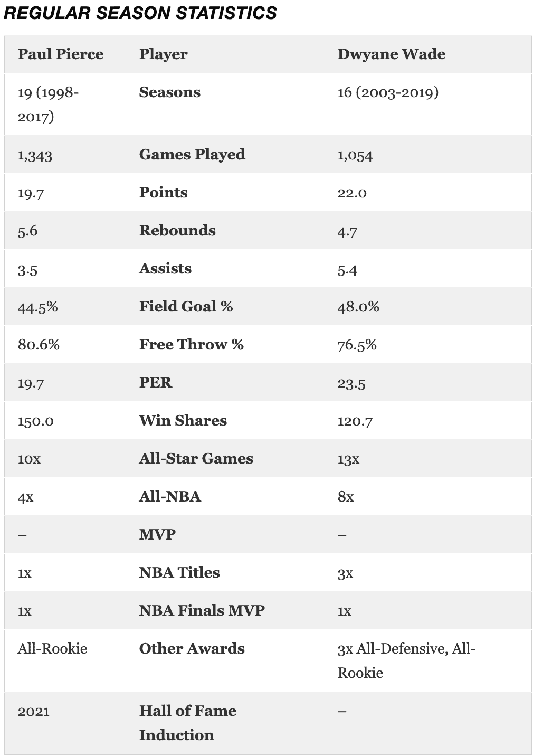Click the PER row label
Viewport: 533px width, 756px height.
pyautogui.click(x=155, y=383)
